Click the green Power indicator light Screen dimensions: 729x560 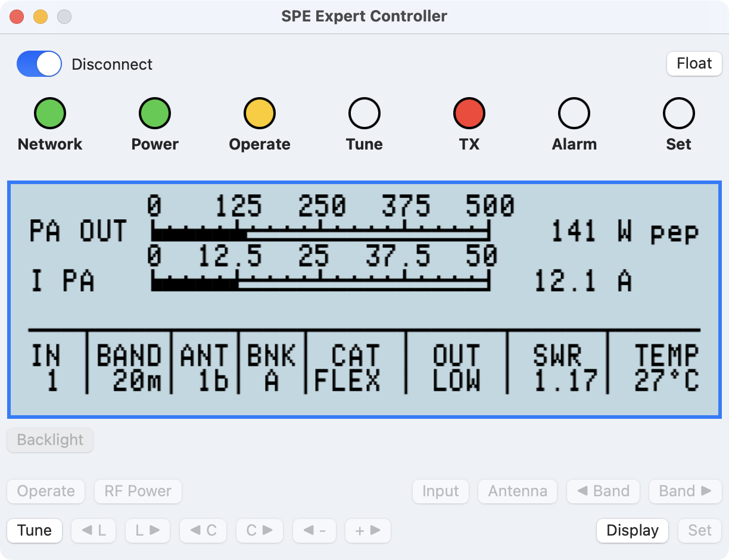click(x=155, y=113)
